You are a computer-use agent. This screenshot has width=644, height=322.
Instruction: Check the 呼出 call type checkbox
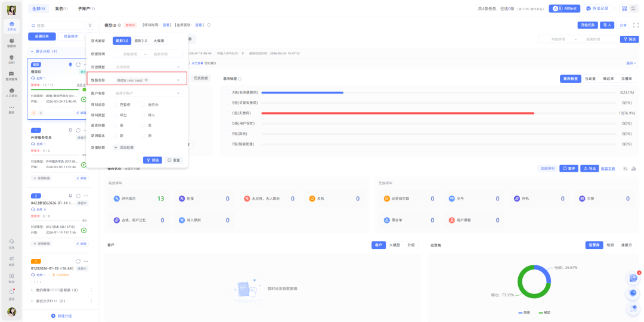pyautogui.click(x=114, y=115)
